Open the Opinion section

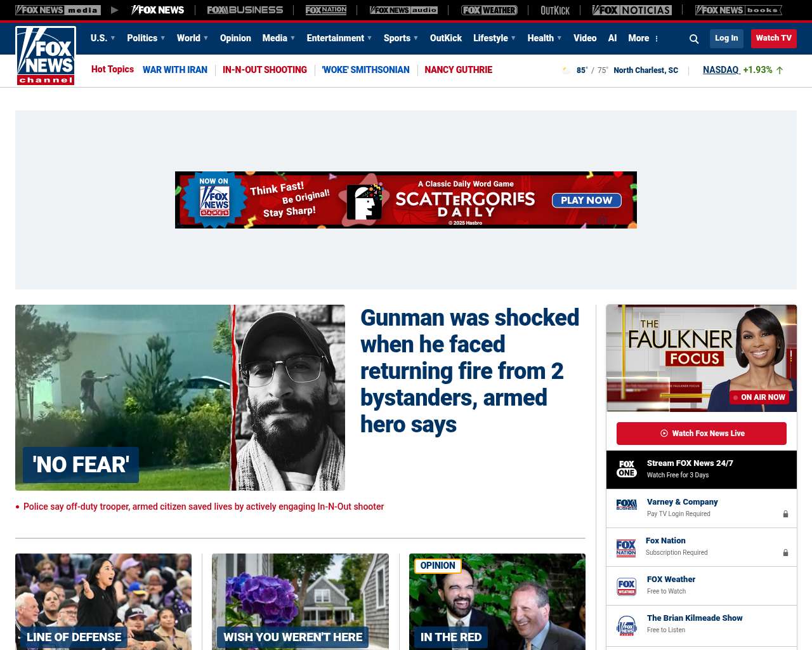[235, 38]
